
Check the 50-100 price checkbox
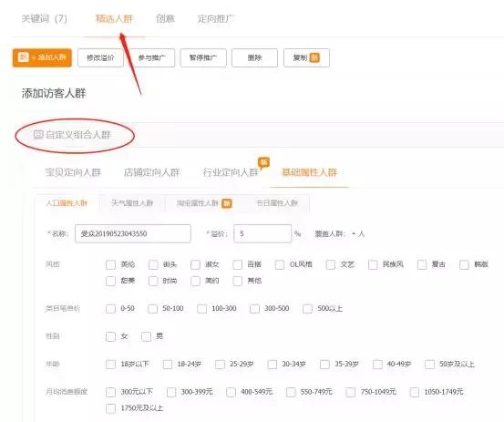coord(152,309)
